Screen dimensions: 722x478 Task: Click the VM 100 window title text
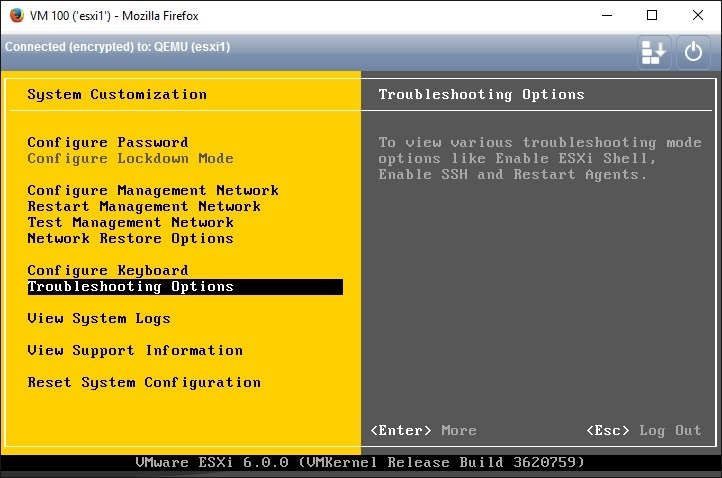pyautogui.click(x=114, y=16)
